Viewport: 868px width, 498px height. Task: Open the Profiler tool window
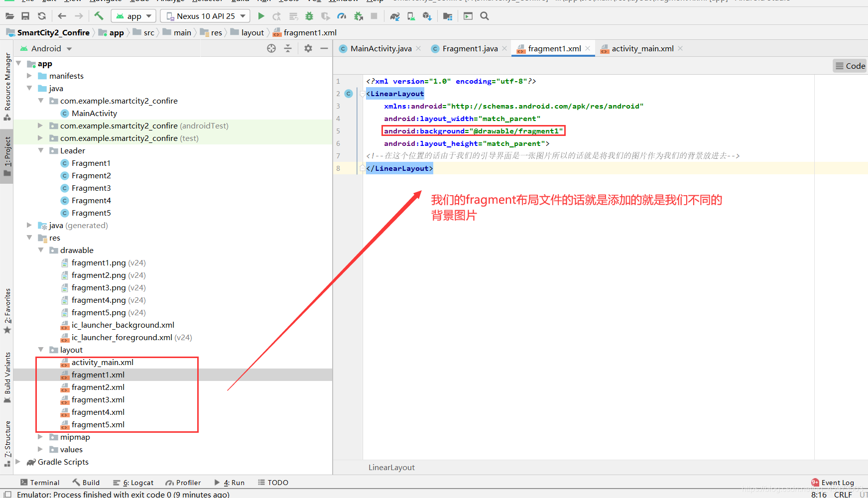pos(183,483)
